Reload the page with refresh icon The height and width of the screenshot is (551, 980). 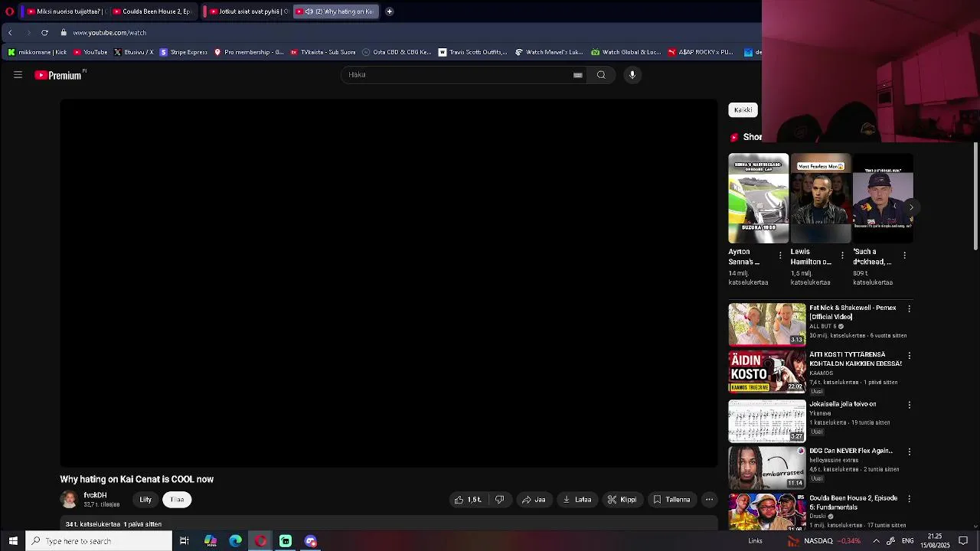(x=44, y=33)
